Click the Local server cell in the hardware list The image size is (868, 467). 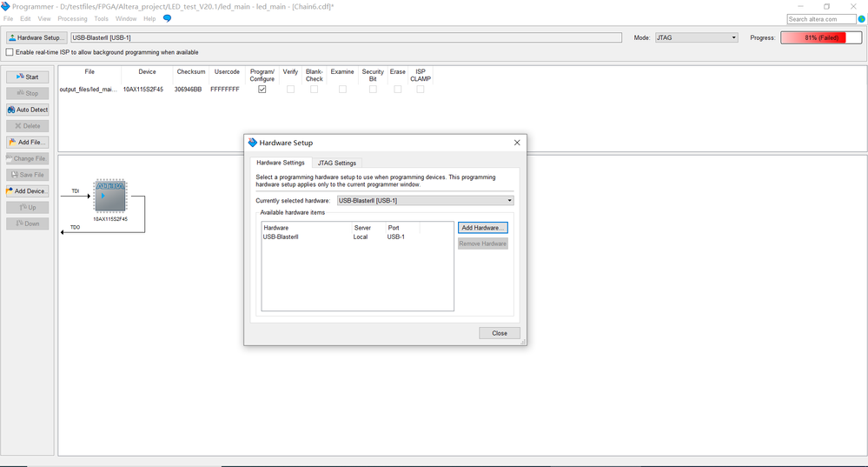[361, 237]
